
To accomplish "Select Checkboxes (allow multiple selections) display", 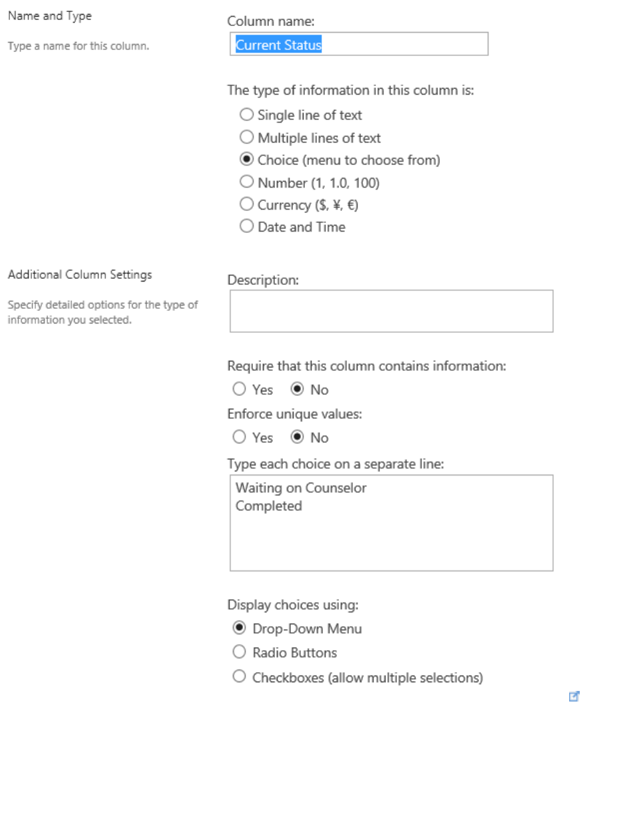I will (240, 677).
